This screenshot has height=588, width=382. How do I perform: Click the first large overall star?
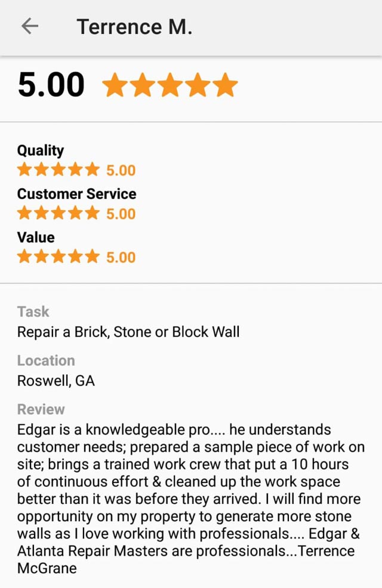coord(115,85)
